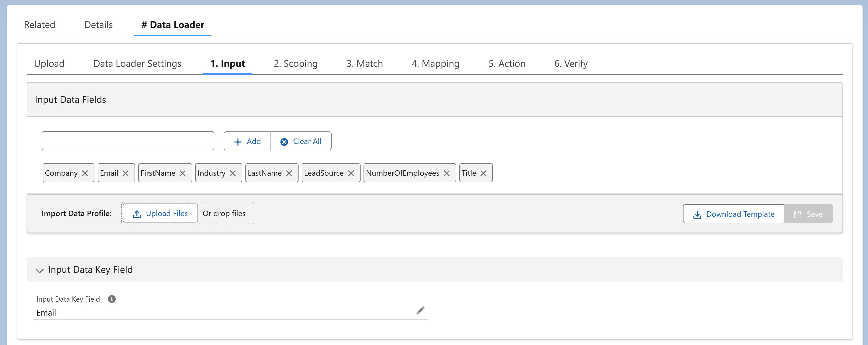The width and height of the screenshot is (868, 345).
Task: Click the pencil edit icon for key field
Action: coord(421,310)
